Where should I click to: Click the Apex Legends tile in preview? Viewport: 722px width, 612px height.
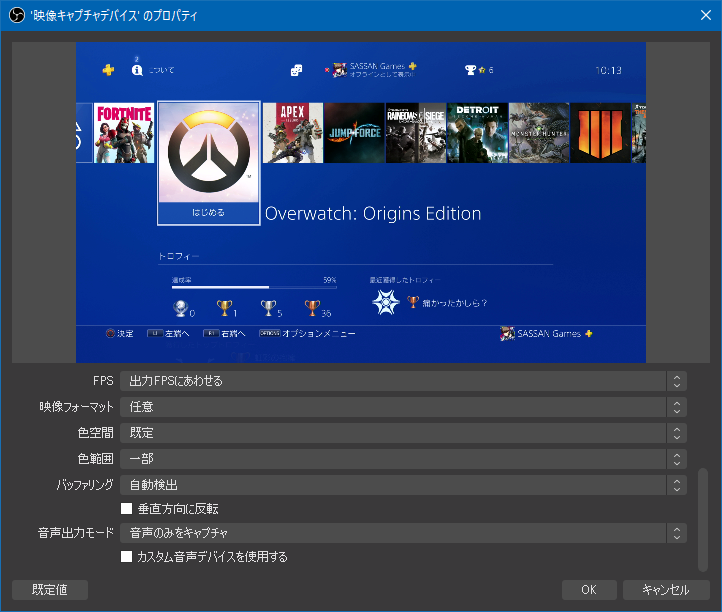[293, 133]
